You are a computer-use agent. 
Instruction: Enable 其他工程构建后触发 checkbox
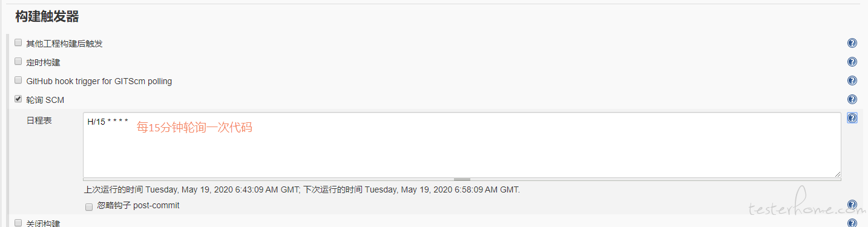(x=18, y=43)
